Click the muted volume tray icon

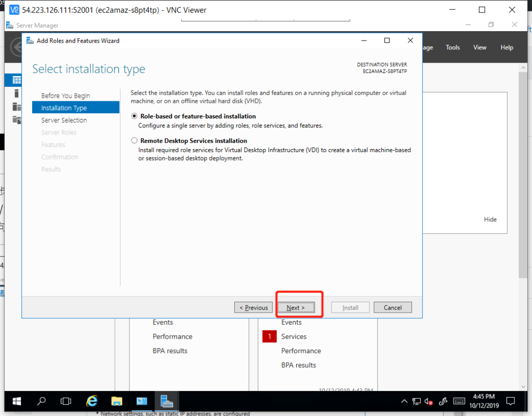429,401
